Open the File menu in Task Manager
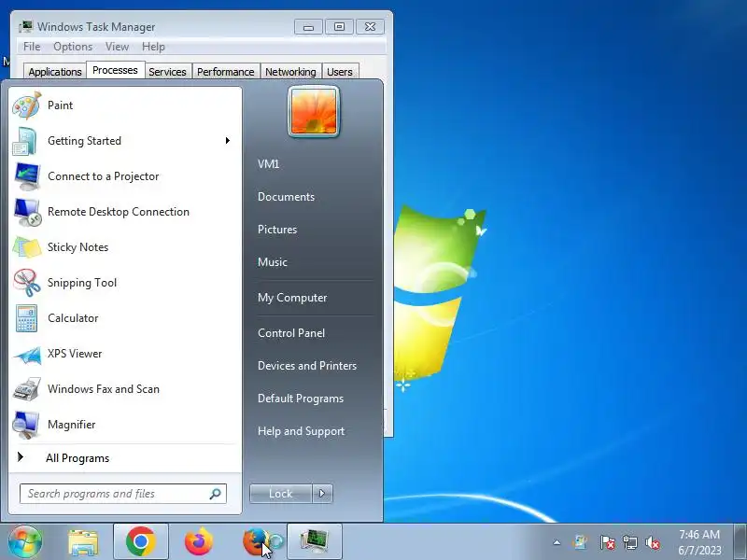 coord(32,47)
